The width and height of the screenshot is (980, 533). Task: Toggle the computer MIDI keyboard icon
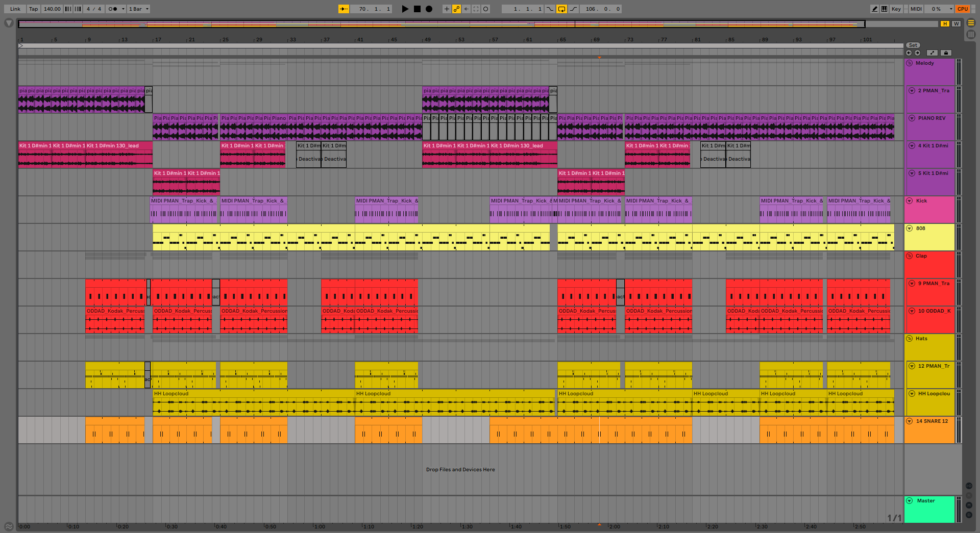click(884, 9)
